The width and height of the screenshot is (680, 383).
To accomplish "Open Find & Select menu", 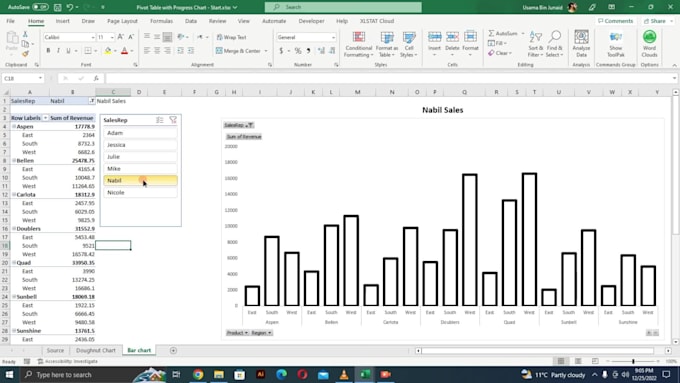I will [x=554, y=44].
